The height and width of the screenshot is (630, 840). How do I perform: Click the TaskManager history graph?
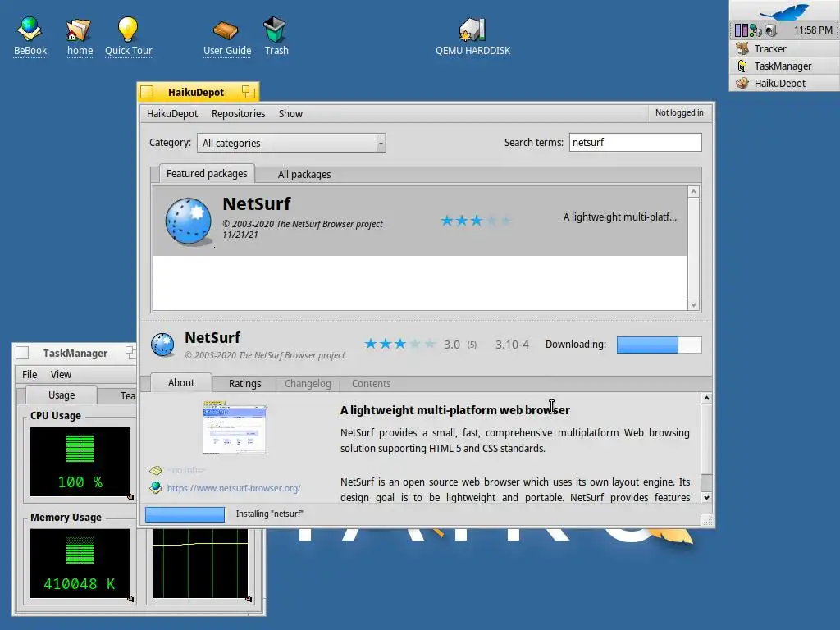point(200,563)
